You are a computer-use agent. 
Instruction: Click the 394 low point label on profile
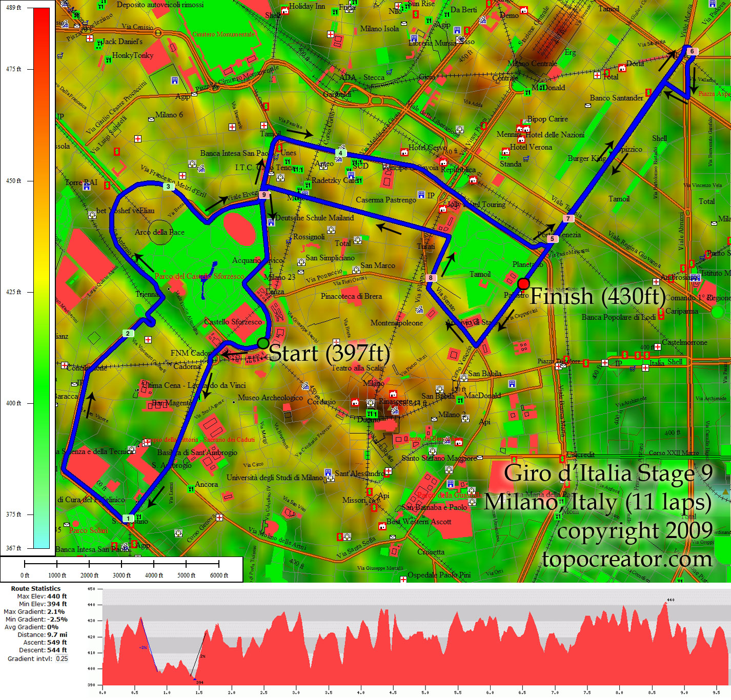(200, 683)
